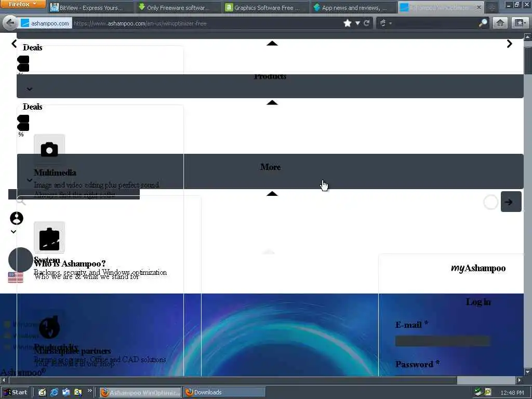This screenshot has height=399, width=532.
Task: Bookmark this page with the star icon
Action: click(x=347, y=23)
